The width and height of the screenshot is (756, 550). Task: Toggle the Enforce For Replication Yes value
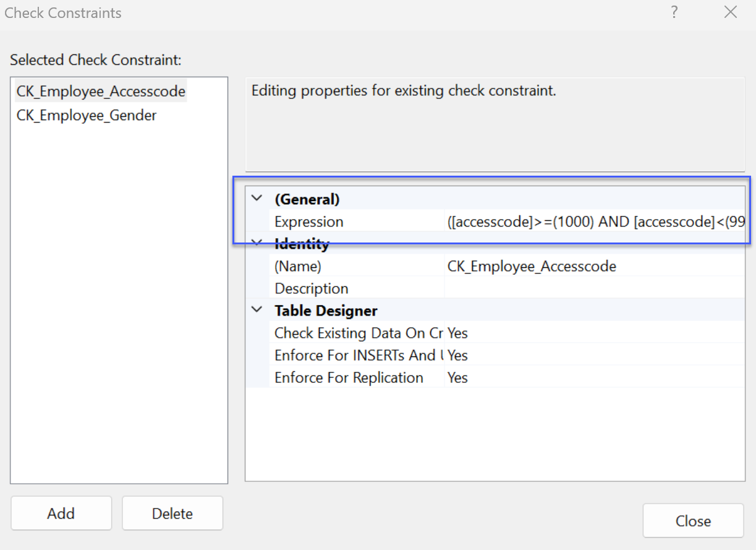coord(458,377)
